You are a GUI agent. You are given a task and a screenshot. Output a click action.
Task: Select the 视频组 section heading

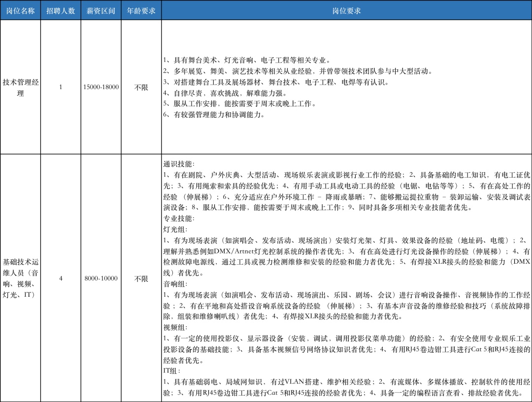[175, 327]
